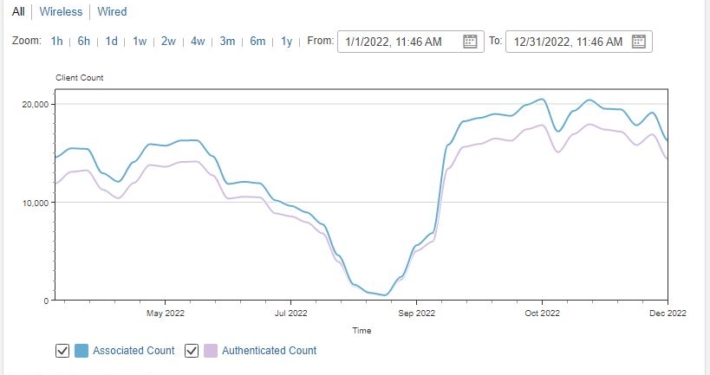Uncheck the Associated Count checkbox
The image size is (710, 375).
(x=62, y=351)
